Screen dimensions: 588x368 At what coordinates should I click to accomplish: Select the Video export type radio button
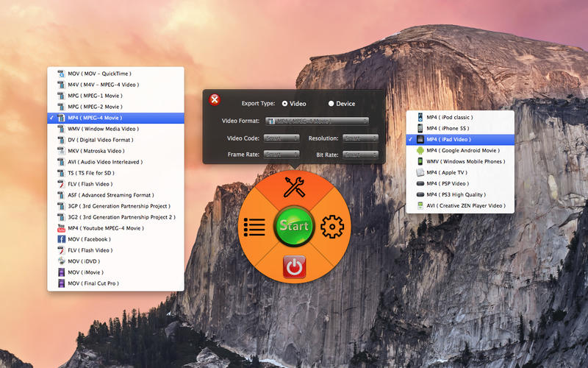pos(284,104)
